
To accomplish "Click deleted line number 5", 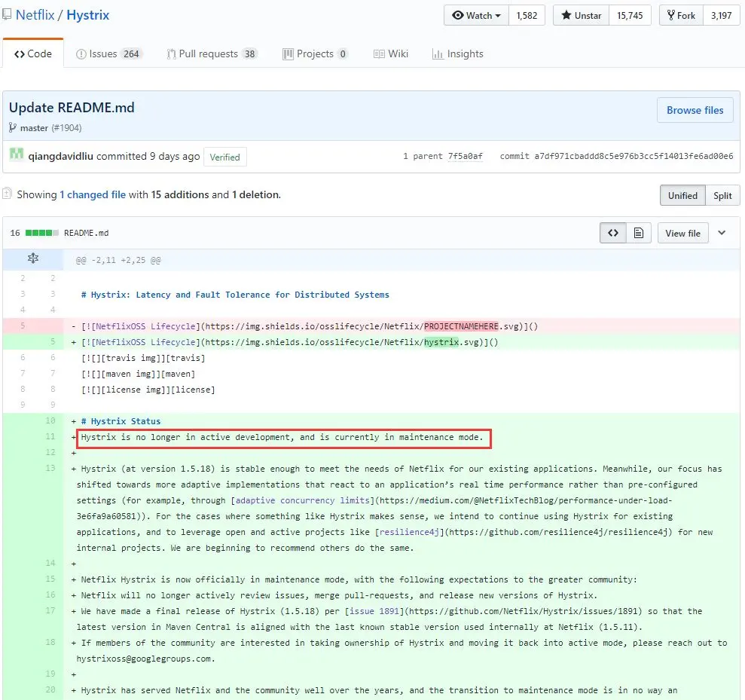I will (x=23, y=326).
